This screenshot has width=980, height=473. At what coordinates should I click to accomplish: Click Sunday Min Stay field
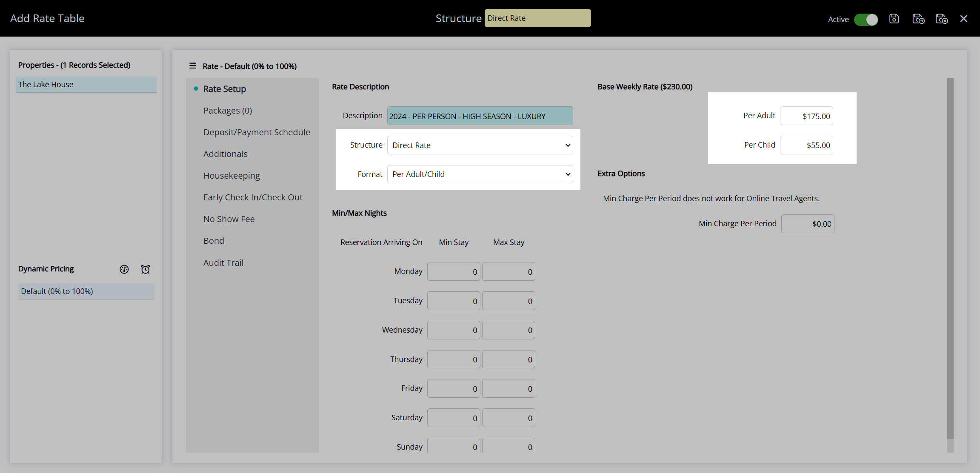454,445
